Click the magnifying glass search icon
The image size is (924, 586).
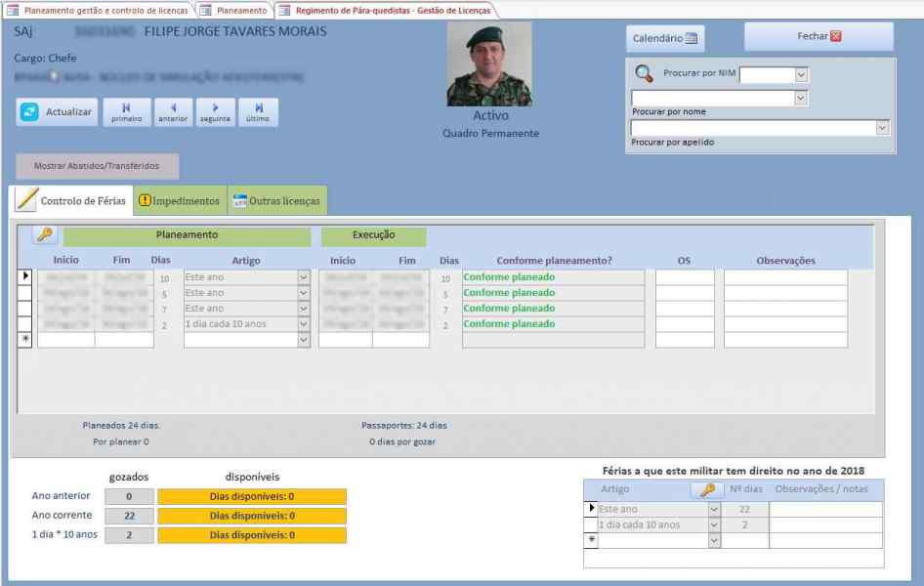coord(644,73)
